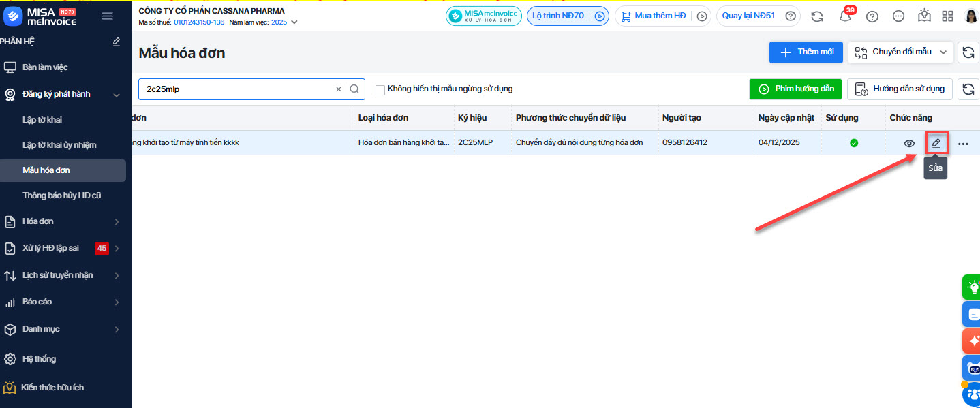Screen dimensions: 980x408
Task: Select 'Thông báo hủy HĐ cũ' menu item
Action: [61, 195]
